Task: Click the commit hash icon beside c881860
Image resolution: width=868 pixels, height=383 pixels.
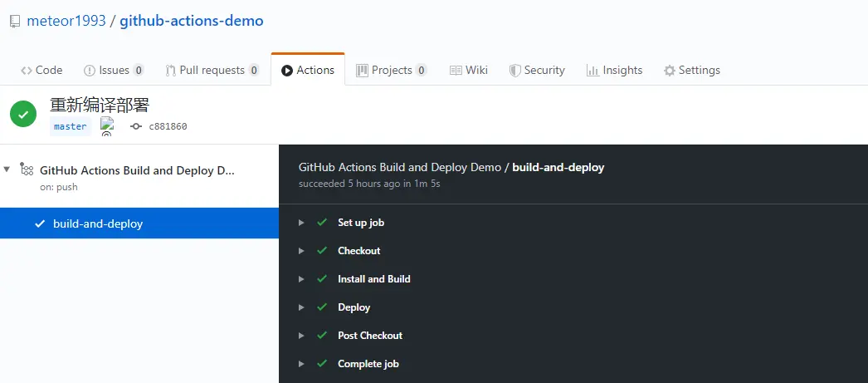Action: coord(136,126)
